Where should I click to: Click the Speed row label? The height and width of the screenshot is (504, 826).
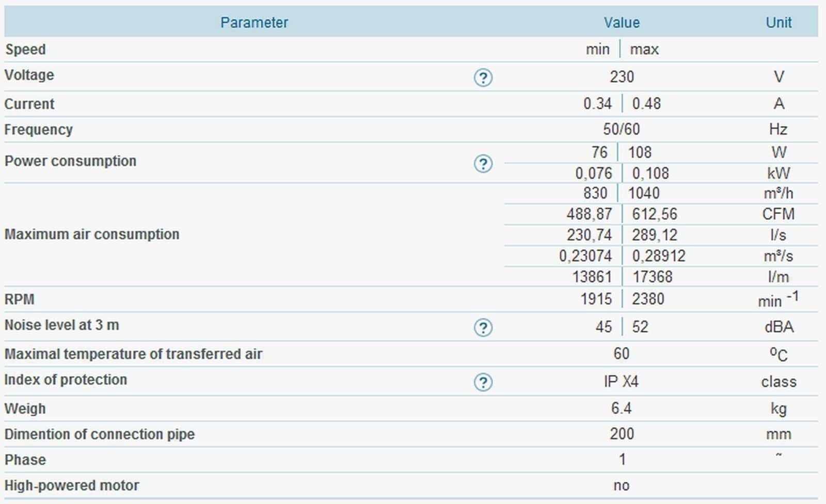(25, 50)
